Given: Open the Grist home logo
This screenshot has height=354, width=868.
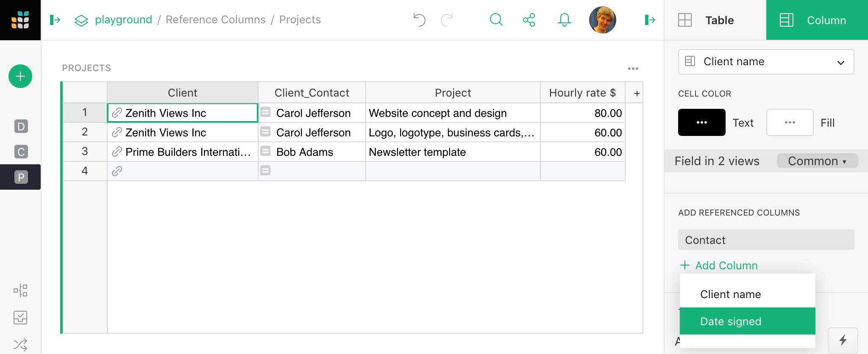Looking at the screenshot, I should [x=20, y=20].
